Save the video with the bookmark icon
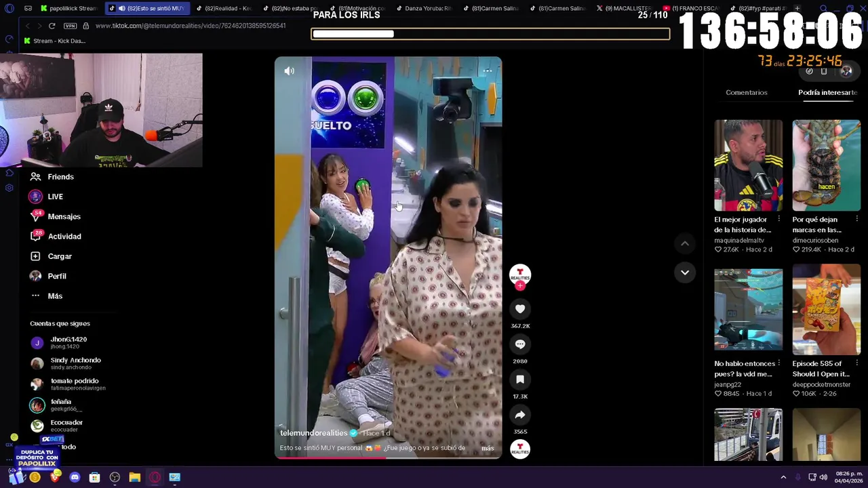Image resolution: width=868 pixels, height=488 pixels. tap(520, 380)
